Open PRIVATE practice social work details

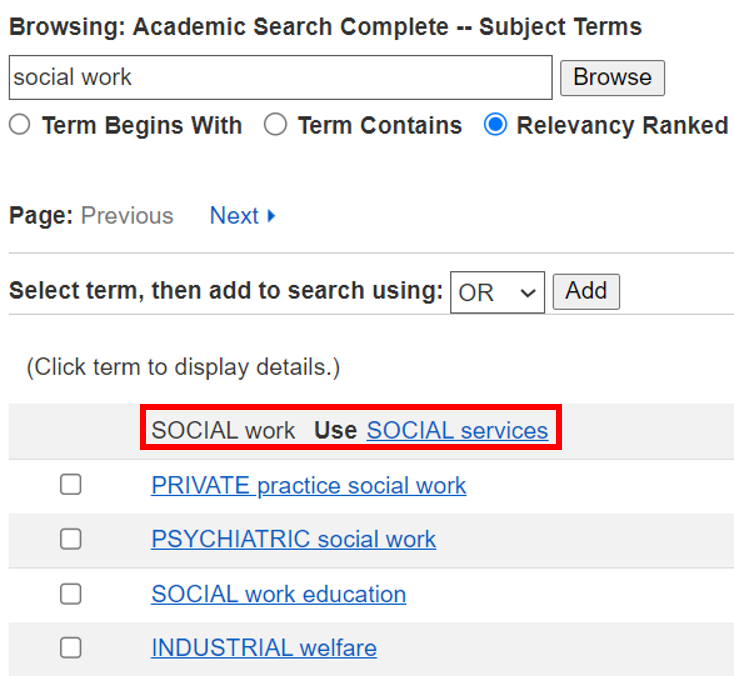pyautogui.click(x=308, y=485)
